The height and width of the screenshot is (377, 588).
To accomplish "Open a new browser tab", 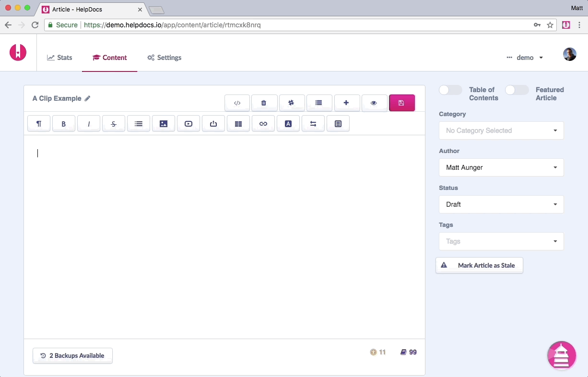I will coord(156,10).
